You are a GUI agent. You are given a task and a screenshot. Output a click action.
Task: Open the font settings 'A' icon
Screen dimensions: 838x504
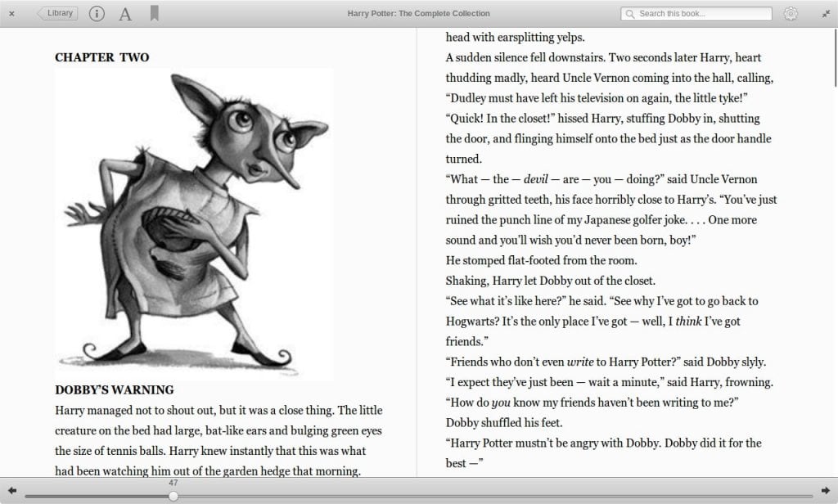pos(125,14)
